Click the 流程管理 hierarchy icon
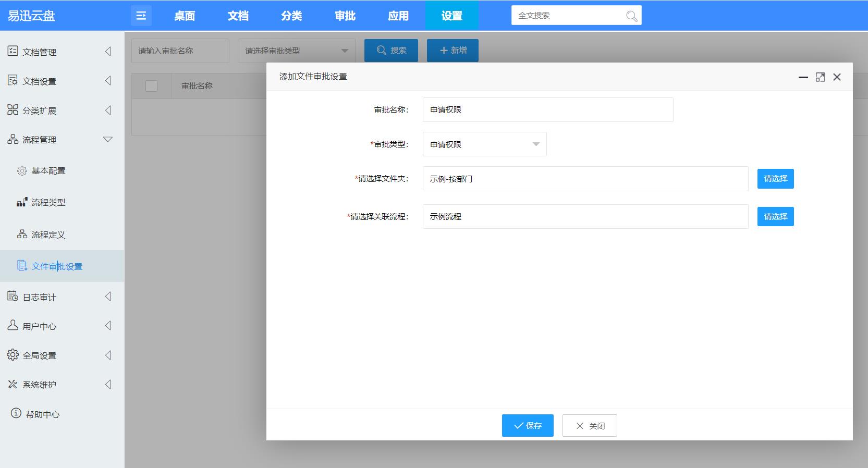 click(13, 139)
